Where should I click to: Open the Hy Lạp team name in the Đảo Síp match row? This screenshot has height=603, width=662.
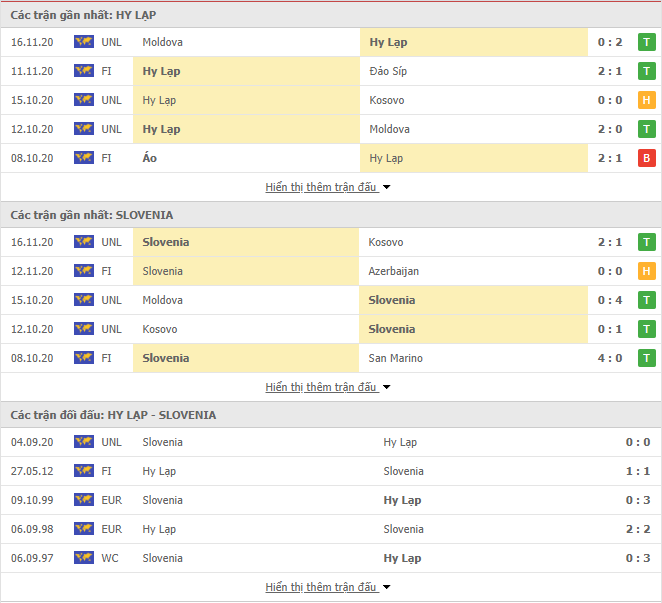point(161,71)
